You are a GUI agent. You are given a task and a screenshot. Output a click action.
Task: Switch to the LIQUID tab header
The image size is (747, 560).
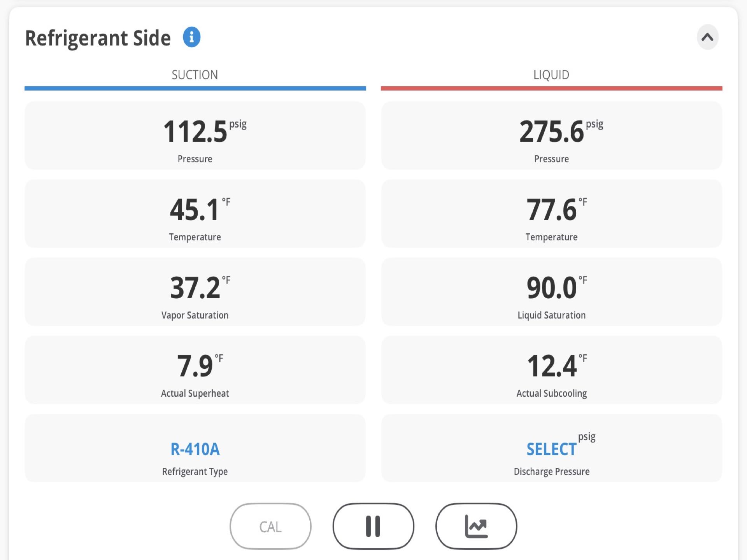(551, 75)
